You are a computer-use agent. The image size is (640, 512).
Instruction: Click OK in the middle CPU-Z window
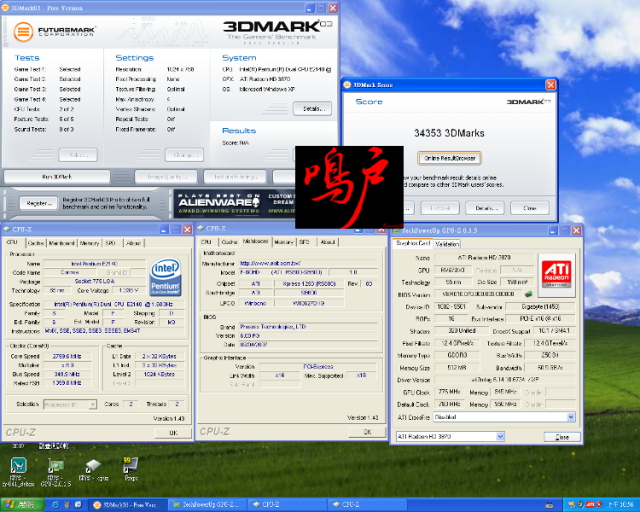pyautogui.click(x=367, y=432)
